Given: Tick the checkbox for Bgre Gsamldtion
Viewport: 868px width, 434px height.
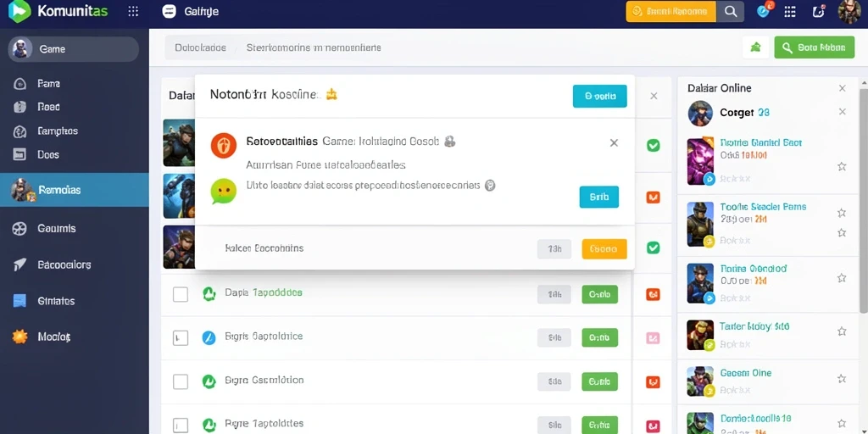Looking at the screenshot, I should 181,381.
